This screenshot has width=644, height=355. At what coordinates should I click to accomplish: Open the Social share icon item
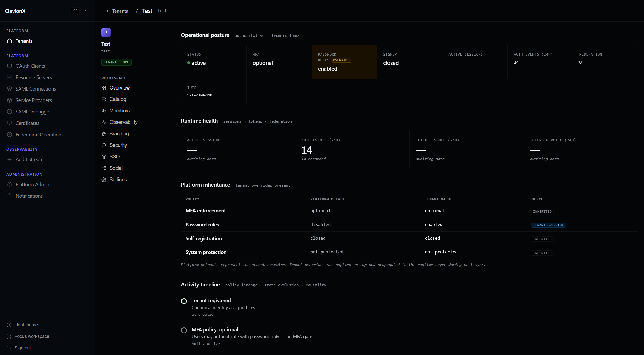pos(104,168)
